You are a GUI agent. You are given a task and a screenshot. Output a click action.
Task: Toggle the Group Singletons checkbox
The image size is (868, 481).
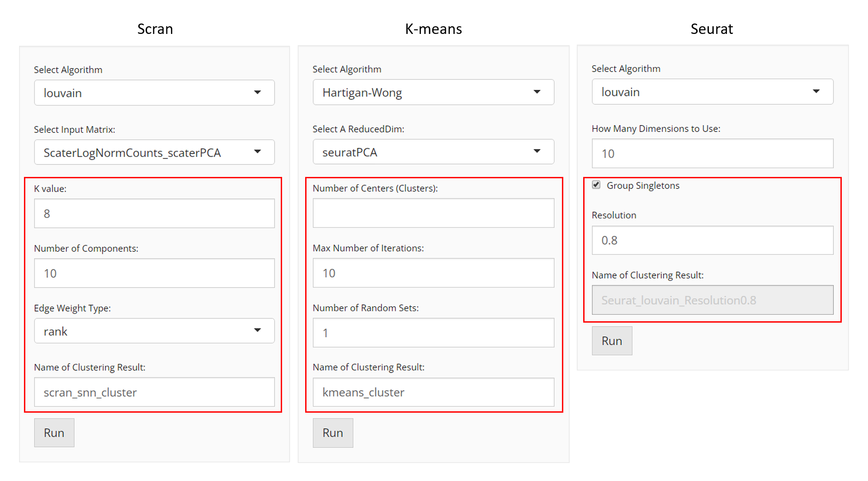(x=596, y=185)
